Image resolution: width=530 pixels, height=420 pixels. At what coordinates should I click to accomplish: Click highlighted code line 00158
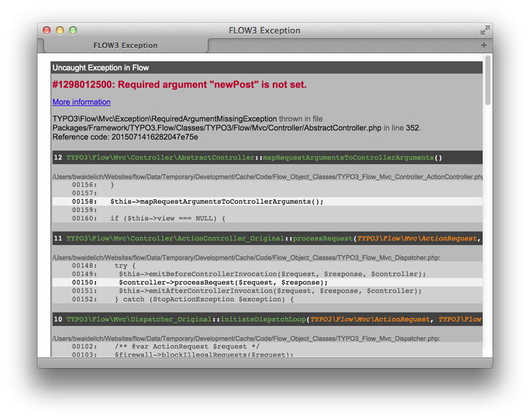[268, 202]
